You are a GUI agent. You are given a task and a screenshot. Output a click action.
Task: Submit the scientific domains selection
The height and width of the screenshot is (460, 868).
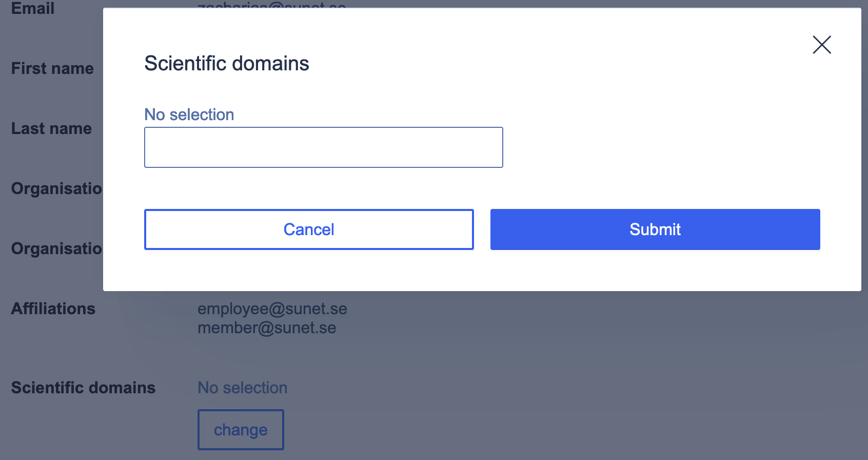point(655,229)
